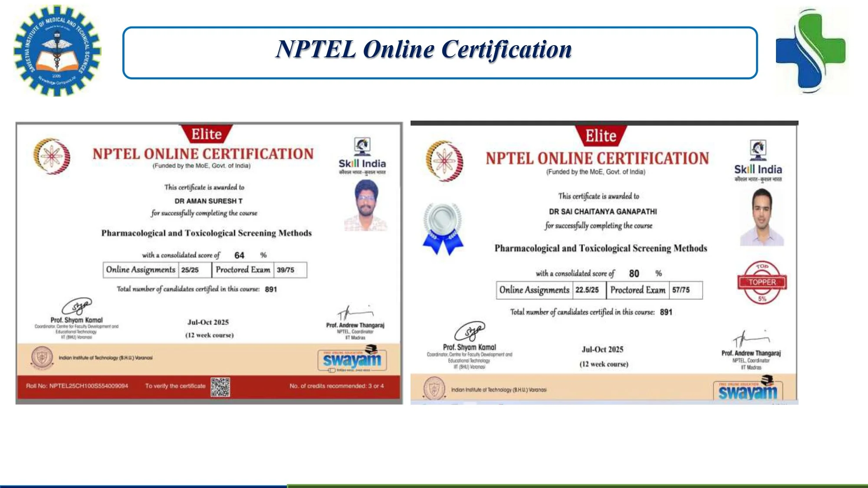
Task: Click the left certificate's course title 'Pharmacological and Toxicological Screening Methods'
Action: 207,233
